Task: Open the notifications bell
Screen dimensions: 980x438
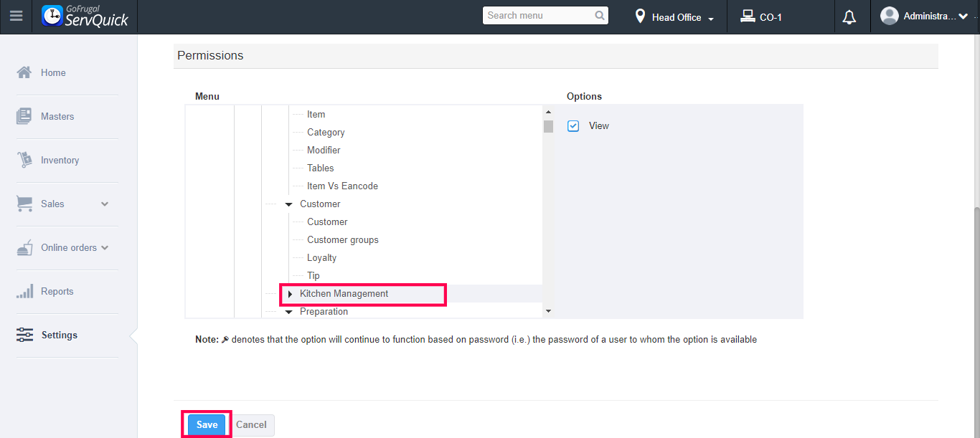Action: coord(849,17)
